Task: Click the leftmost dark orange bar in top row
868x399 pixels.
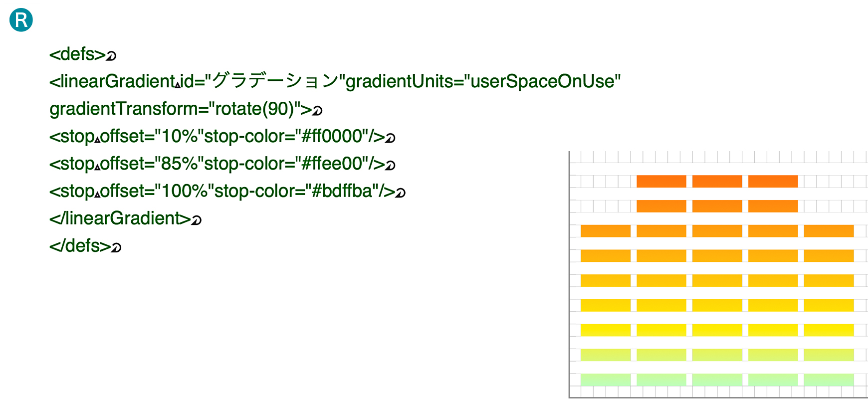Action: [x=661, y=182]
